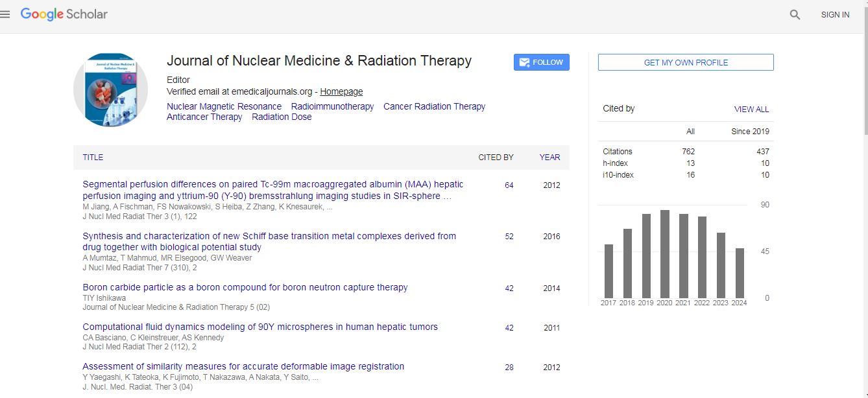Viewport: 868px width, 398px height.
Task: View all citations via View All
Action: click(x=751, y=110)
